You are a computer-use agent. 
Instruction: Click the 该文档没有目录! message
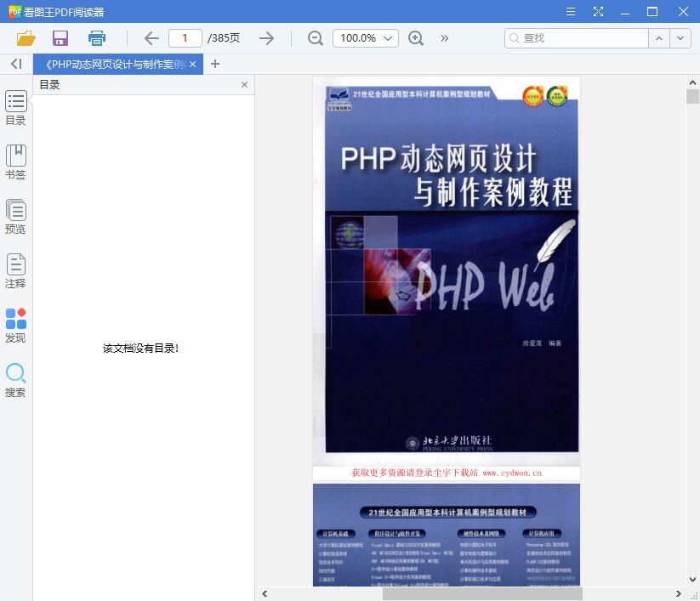pyautogui.click(x=140, y=349)
